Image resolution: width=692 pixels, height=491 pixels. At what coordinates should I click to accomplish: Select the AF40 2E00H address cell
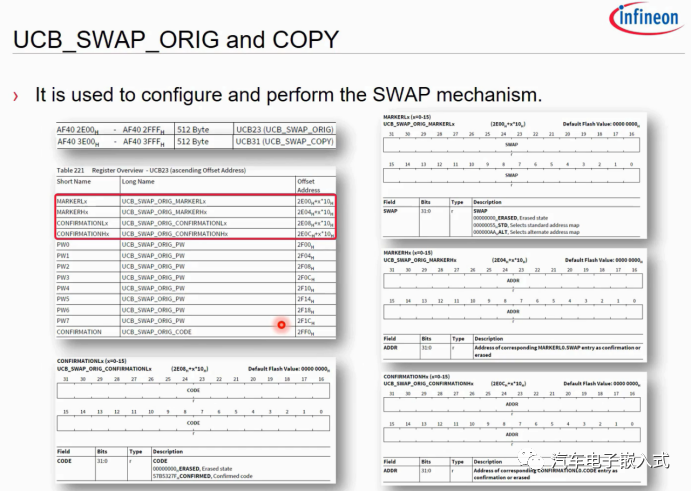tap(78, 130)
